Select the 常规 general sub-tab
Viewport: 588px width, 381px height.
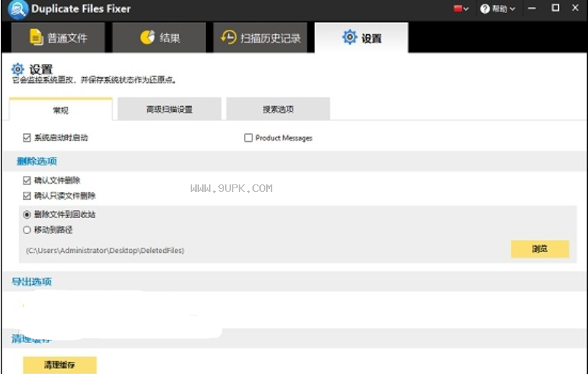point(61,110)
